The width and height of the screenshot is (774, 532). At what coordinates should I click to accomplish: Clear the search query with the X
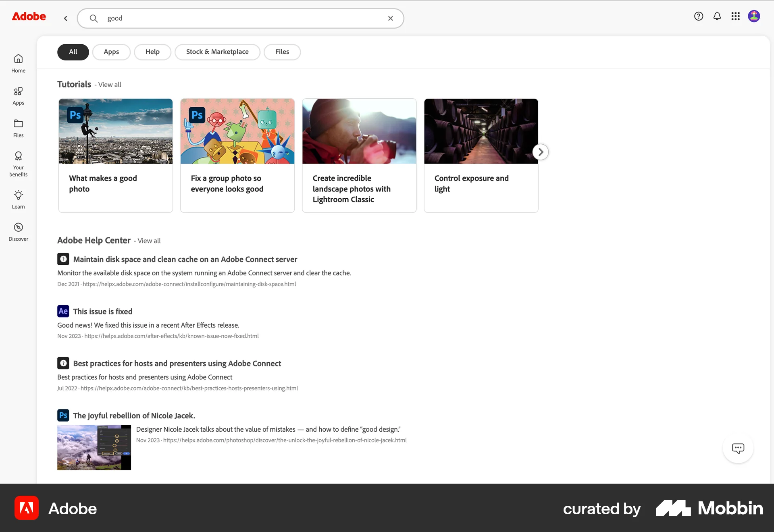coord(390,18)
